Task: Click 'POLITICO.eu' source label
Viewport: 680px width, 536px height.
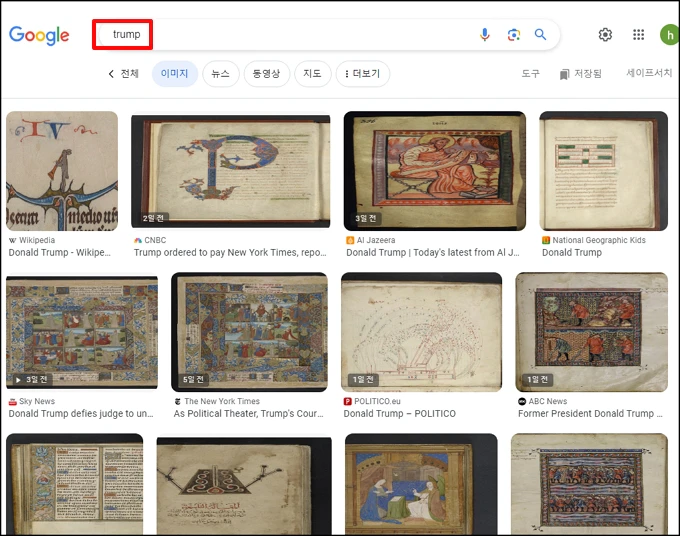Action: click(x=377, y=402)
